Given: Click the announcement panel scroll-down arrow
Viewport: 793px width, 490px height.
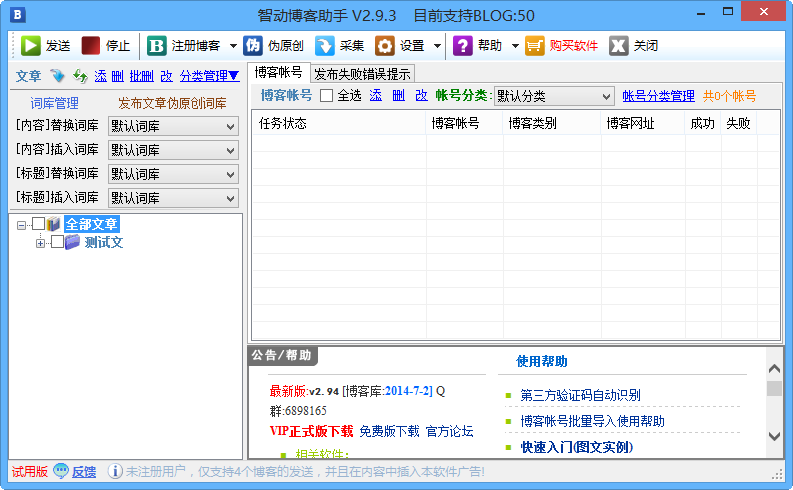Looking at the screenshot, I should [x=774, y=436].
